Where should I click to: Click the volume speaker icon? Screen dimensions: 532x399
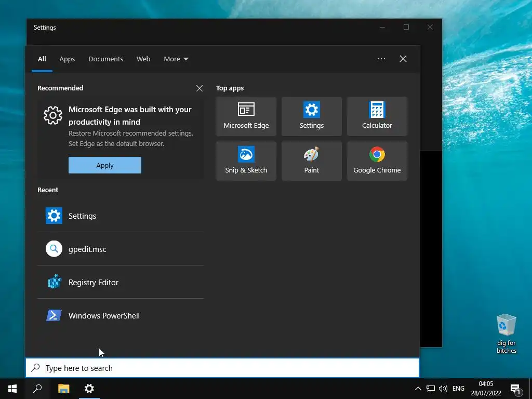[443, 389]
